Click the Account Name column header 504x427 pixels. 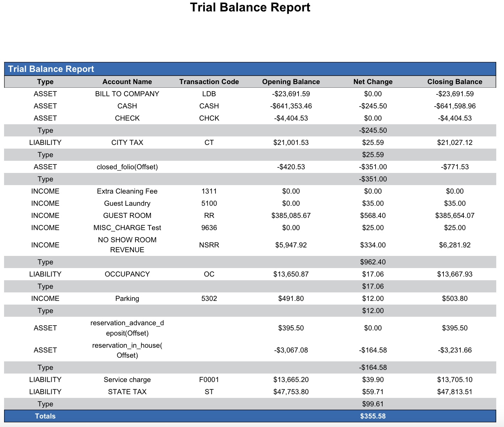click(127, 82)
